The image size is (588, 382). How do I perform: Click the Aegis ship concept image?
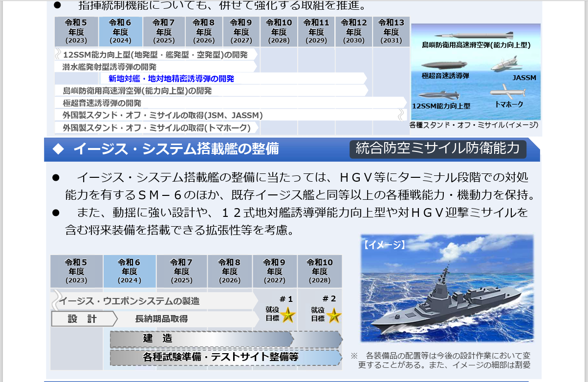click(x=447, y=288)
